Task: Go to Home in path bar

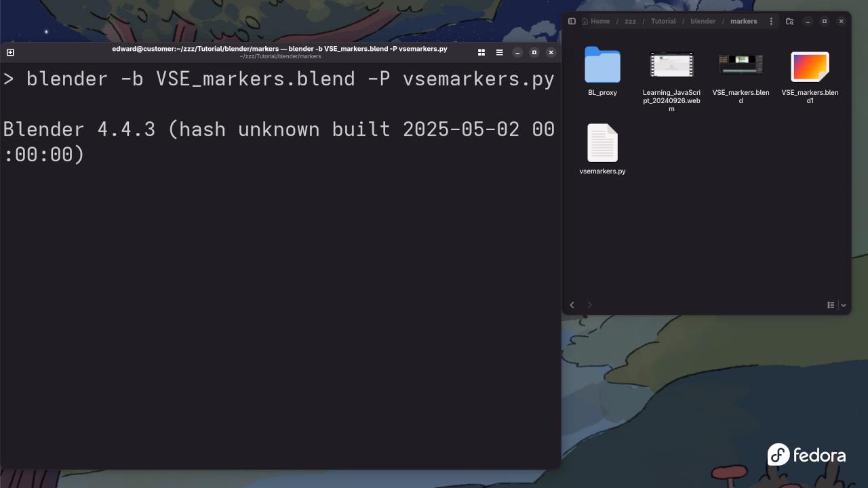Action: (x=596, y=21)
